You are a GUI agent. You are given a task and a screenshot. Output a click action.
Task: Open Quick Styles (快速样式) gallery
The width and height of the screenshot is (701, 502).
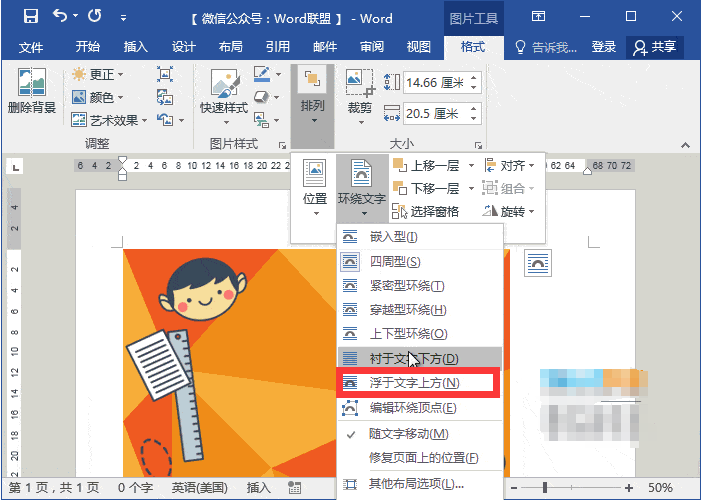224,97
